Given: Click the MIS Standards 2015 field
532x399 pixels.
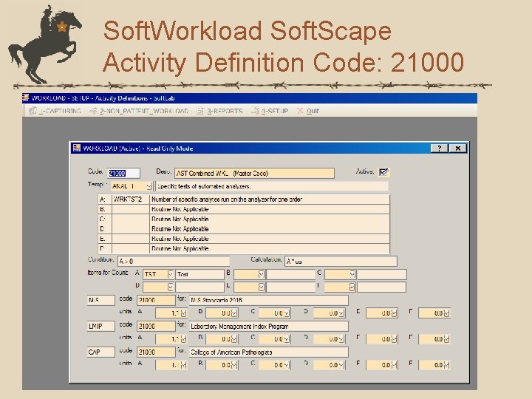Looking at the screenshot, I should pyautogui.click(x=269, y=300).
